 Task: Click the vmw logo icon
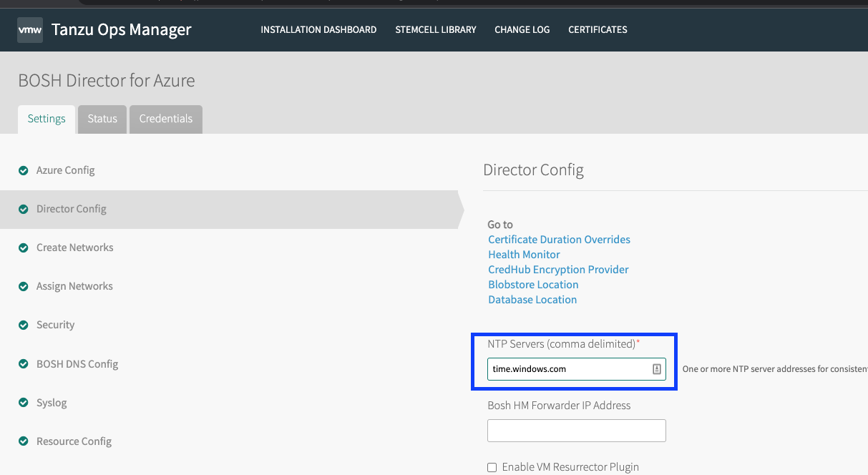click(29, 31)
